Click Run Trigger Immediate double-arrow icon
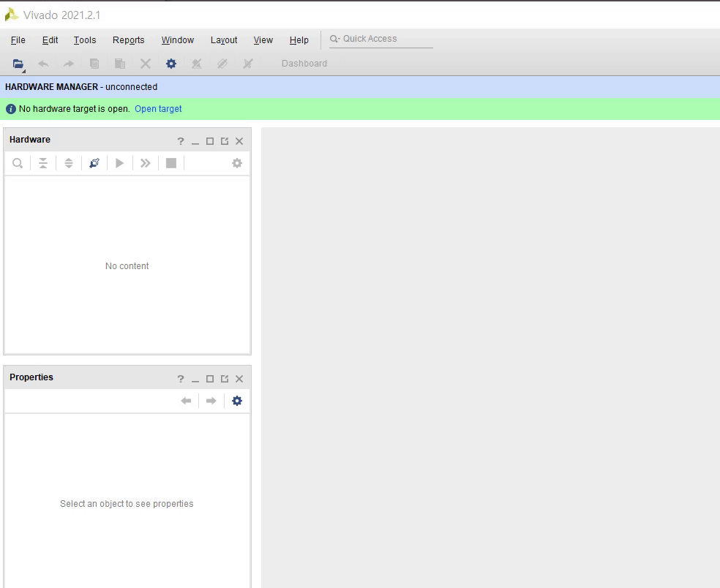The width and height of the screenshot is (720, 588). click(146, 163)
